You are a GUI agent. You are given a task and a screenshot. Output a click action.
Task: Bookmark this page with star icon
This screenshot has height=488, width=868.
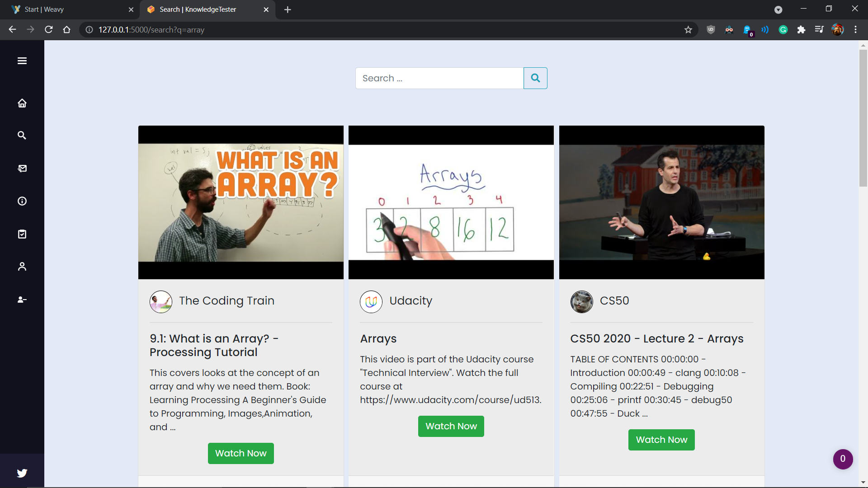click(x=688, y=30)
